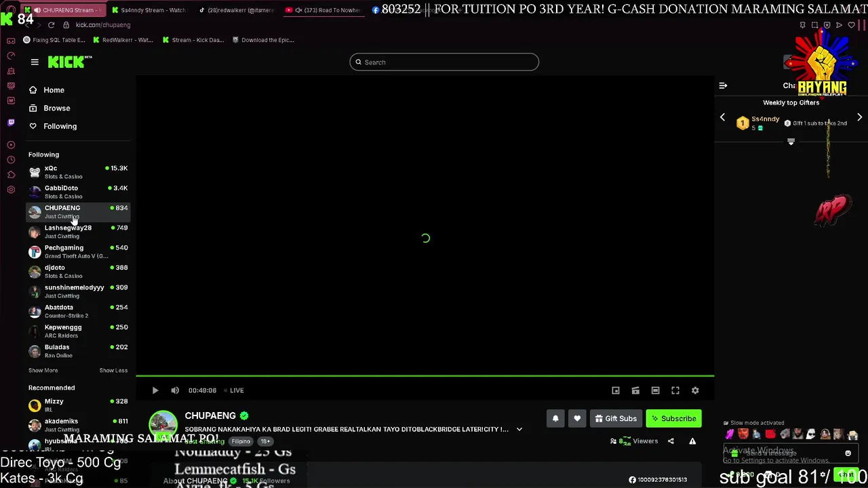Toggle stream notifications bell
Screen dimensions: 868x488
click(555, 419)
